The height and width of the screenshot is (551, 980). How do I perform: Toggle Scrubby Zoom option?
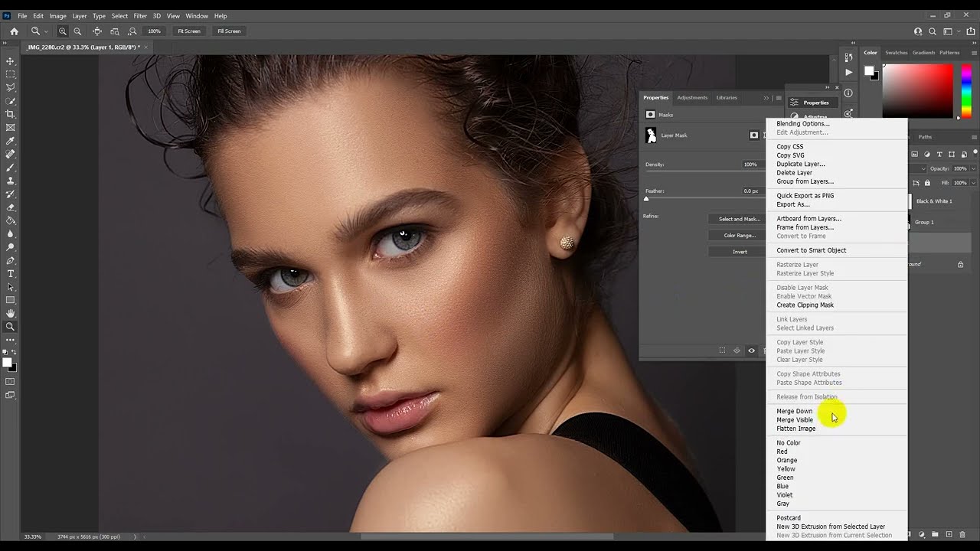132,31
